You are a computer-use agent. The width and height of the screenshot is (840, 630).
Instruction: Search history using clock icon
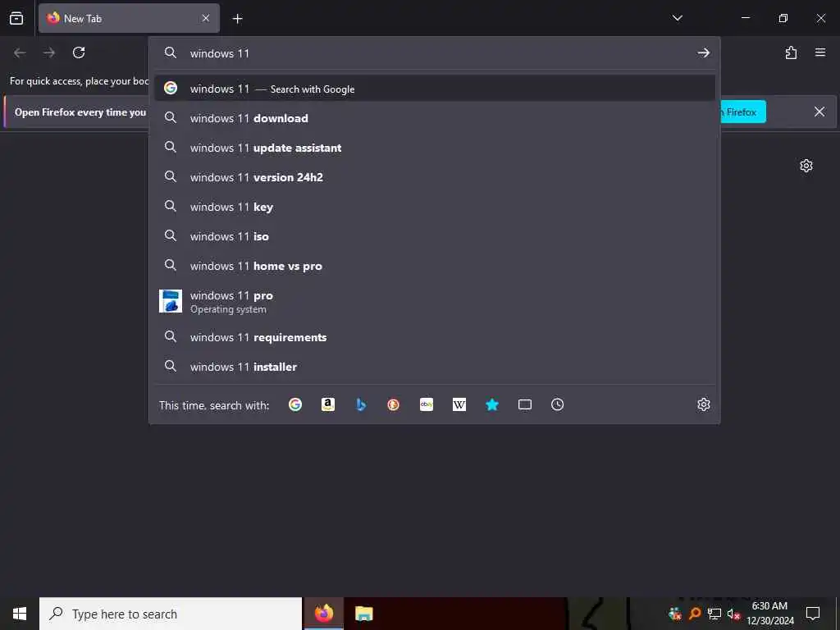coord(557,404)
